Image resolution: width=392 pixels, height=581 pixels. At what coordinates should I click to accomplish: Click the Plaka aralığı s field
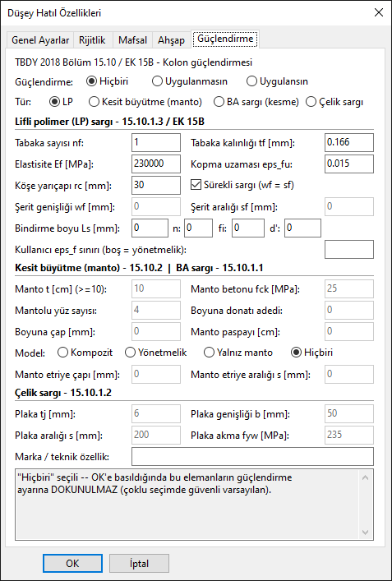coord(156,435)
